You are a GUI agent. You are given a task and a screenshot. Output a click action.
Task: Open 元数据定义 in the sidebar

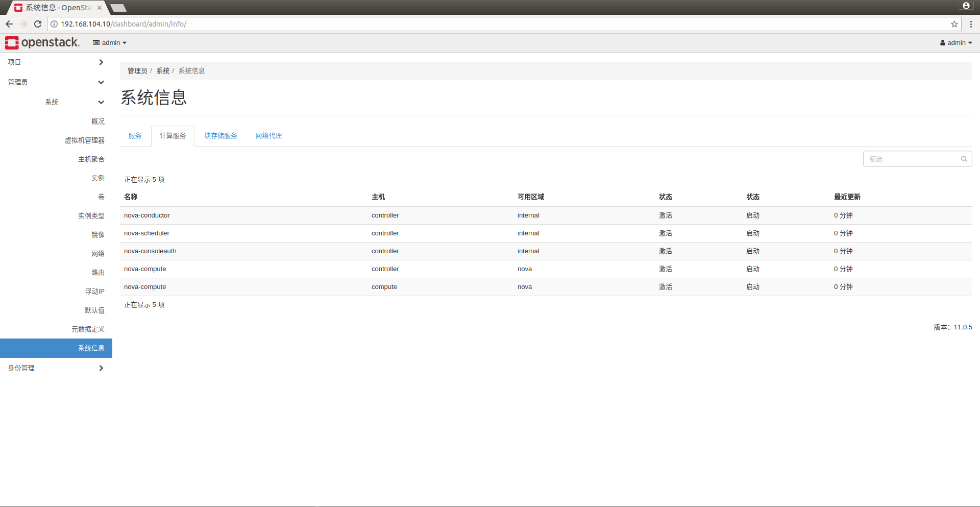pos(88,329)
